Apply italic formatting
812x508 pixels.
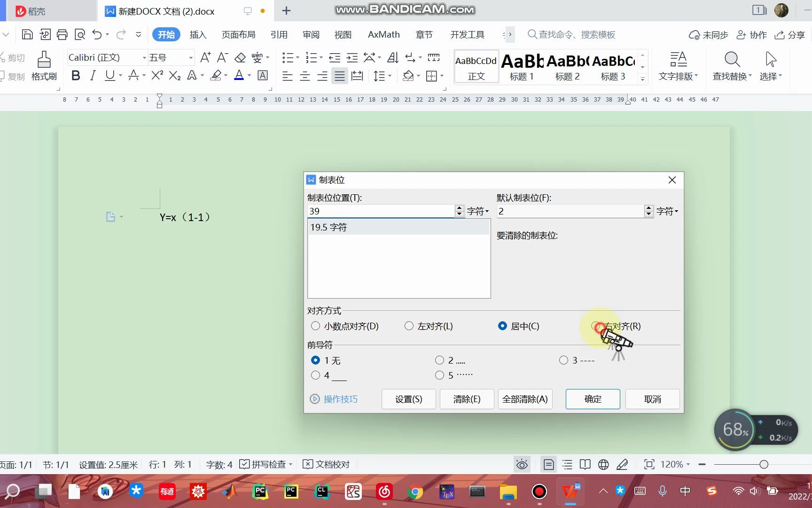click(x=93, y=75)
